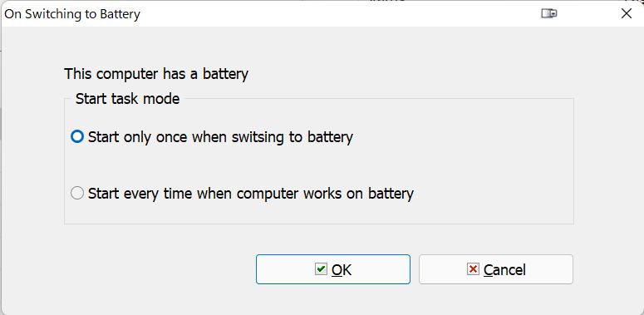Click the underlined OK text on the button
Screen dimensions: 644x315
click(342, 270)
